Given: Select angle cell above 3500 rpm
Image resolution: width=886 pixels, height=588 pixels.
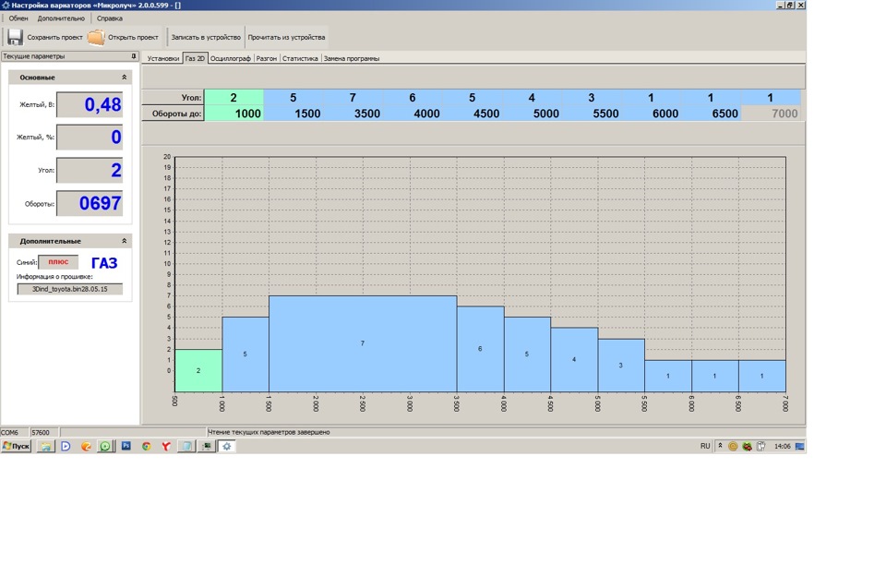Looking at the screenshot, I should [353, 97].
